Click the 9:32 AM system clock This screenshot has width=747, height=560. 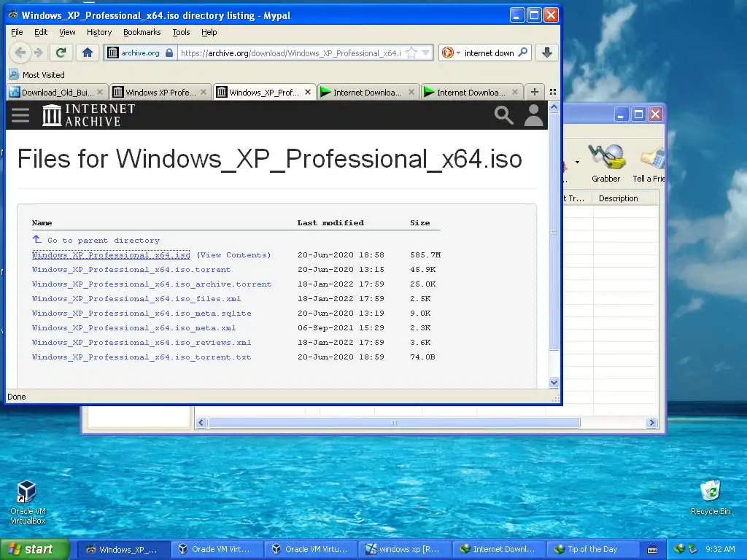point(720,549)
